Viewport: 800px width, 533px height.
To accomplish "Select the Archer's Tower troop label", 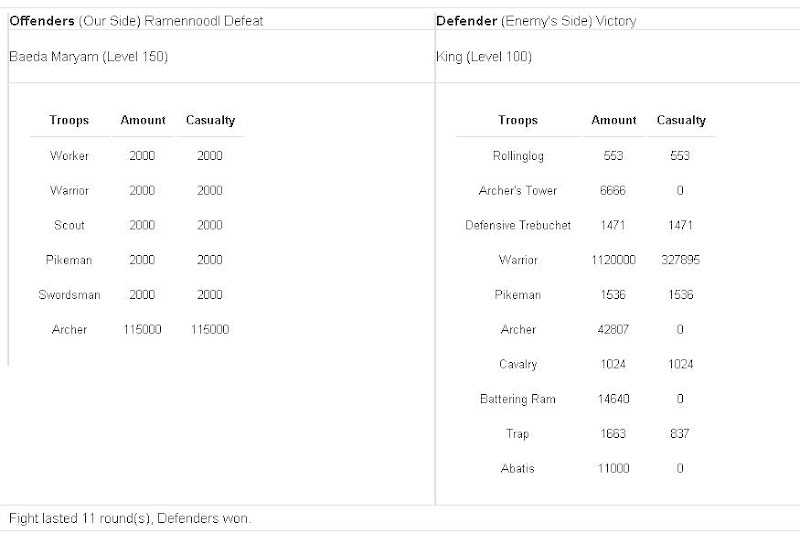I will [518, 190].
